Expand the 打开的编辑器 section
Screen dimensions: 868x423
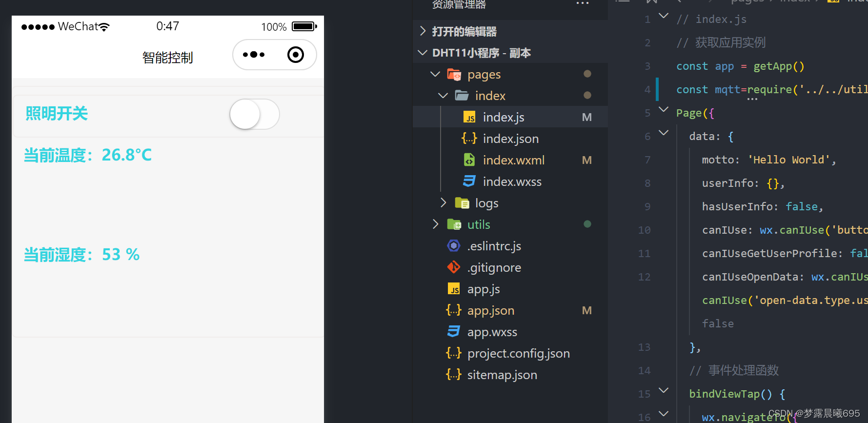coord(423,32)
